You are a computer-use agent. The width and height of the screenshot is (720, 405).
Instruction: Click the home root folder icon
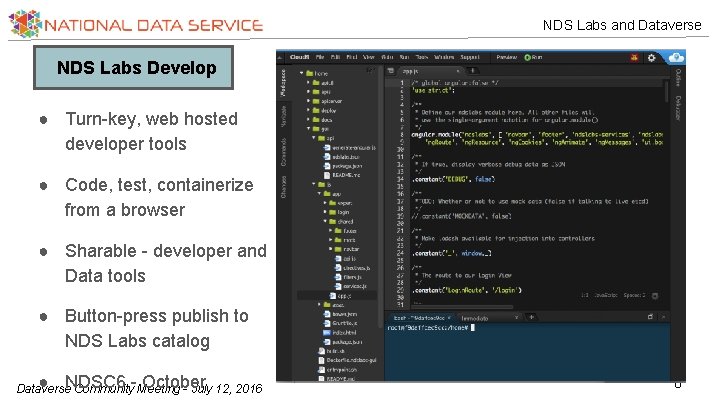[x=309, y=73]
